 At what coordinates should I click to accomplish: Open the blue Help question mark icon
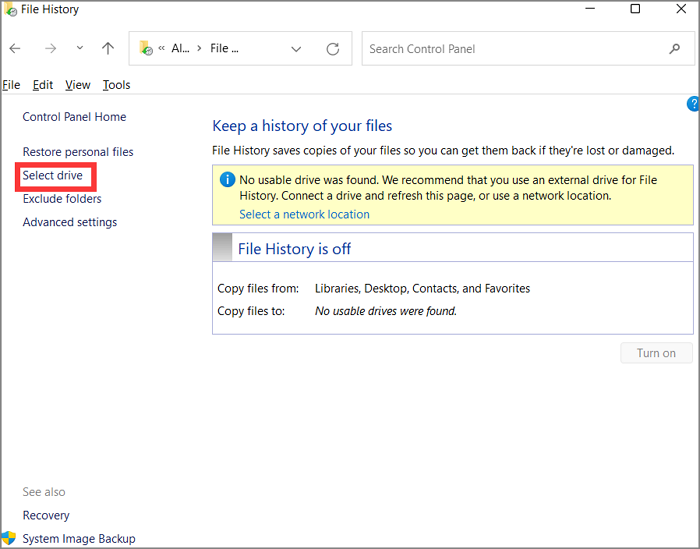[x=693, y=104]
